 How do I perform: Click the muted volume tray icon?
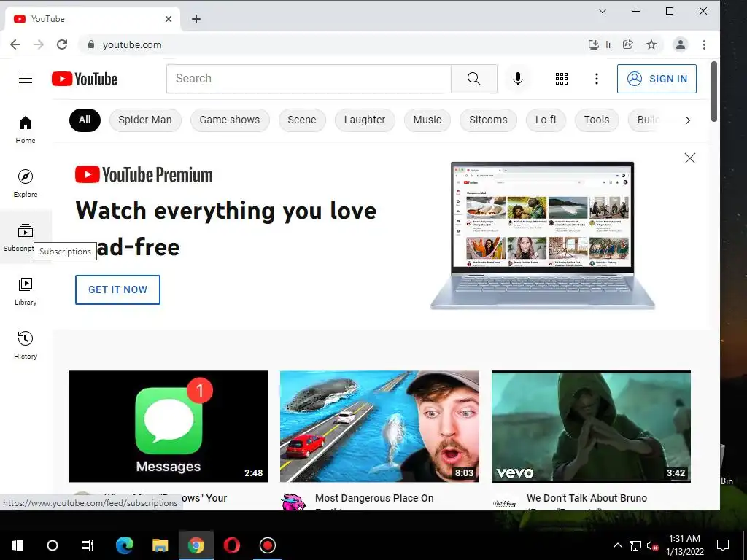click(x=652, y=545)
